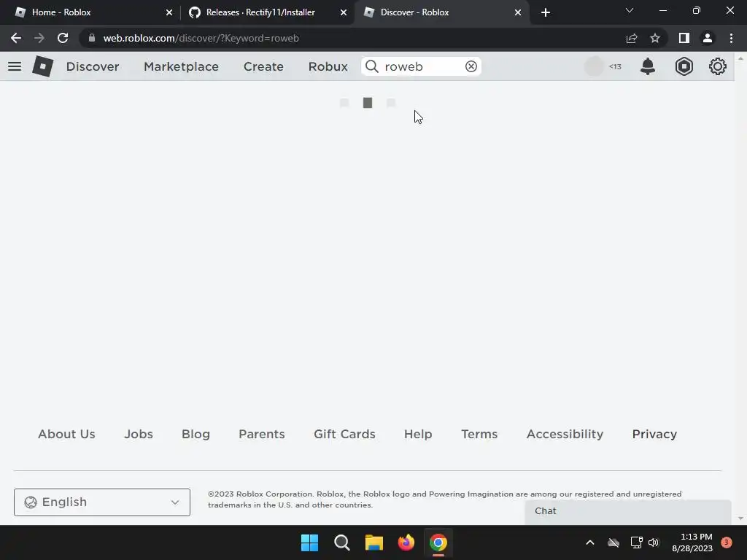This screenshot has height=560, width=747.
Task: Open the notifications bell
Action: pos(648,66)
